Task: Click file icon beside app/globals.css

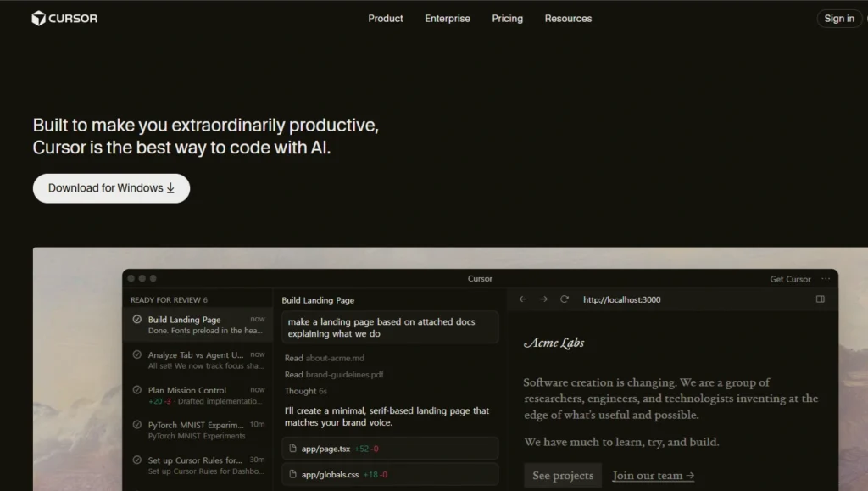Action: pyautogui.click(x=292, y=474)
